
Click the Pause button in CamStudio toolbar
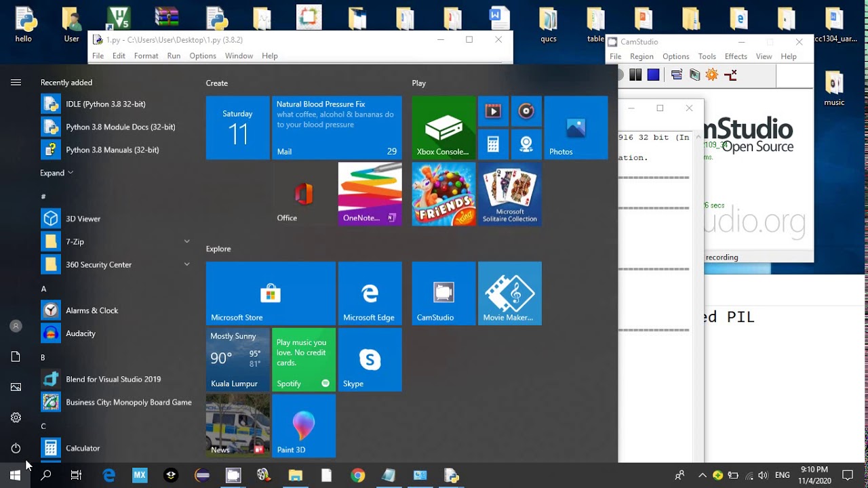[x=635, y=75]
